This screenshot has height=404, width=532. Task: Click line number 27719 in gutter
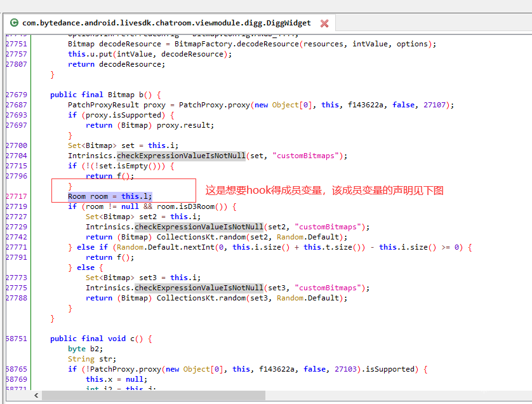[x=17, y=206]
